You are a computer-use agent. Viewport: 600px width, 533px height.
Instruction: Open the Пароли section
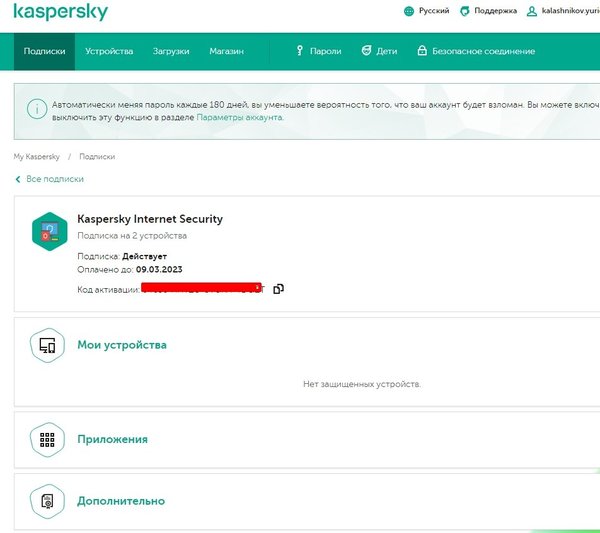(x=326, y=51)
